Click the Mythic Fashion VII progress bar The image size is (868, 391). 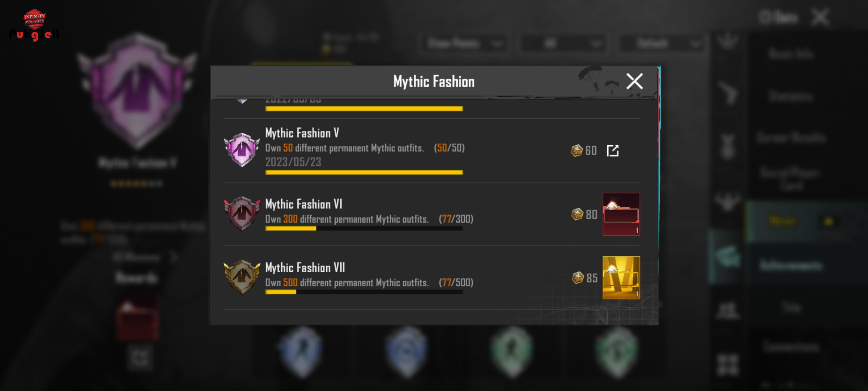pyautogui.click(x=364, y=292)
